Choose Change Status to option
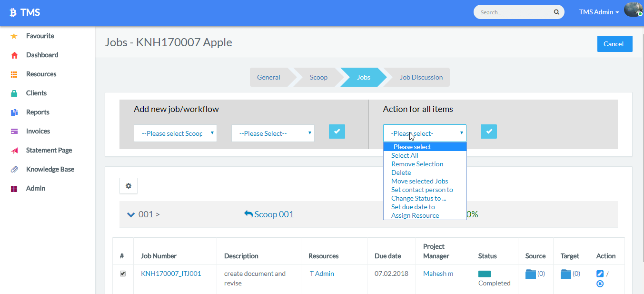 425,198
